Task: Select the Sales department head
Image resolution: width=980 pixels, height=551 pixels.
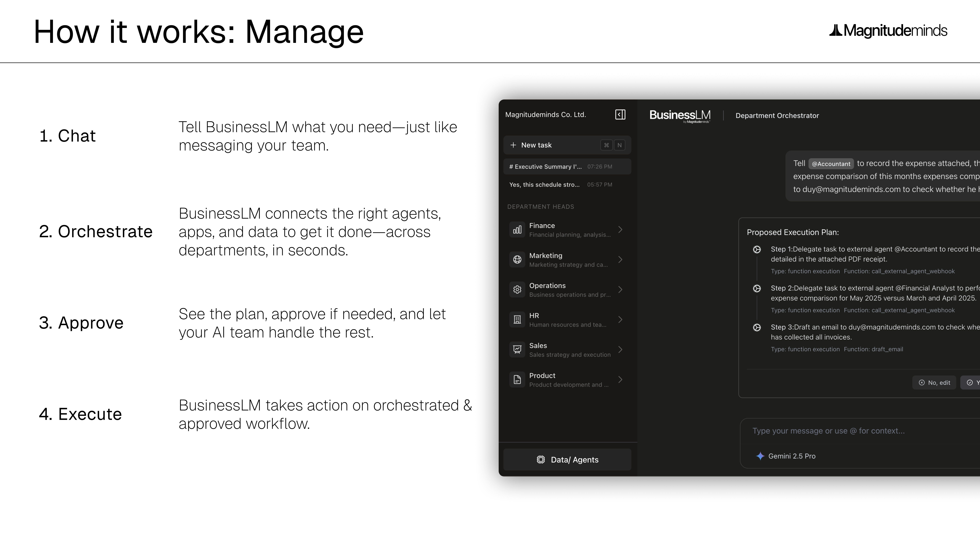Action: [x=567, y=349]
